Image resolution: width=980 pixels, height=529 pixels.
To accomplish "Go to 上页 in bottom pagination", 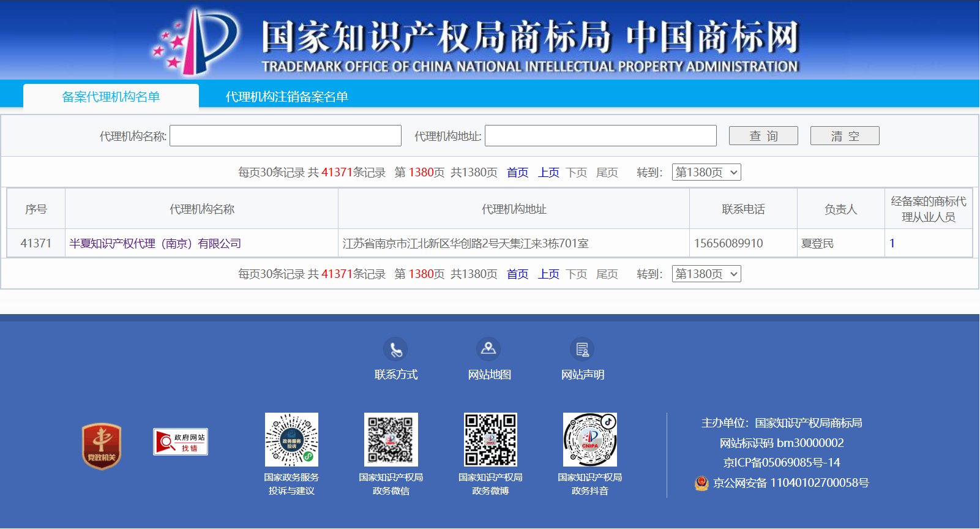I will pyautogui.click(x=548, y=274).
